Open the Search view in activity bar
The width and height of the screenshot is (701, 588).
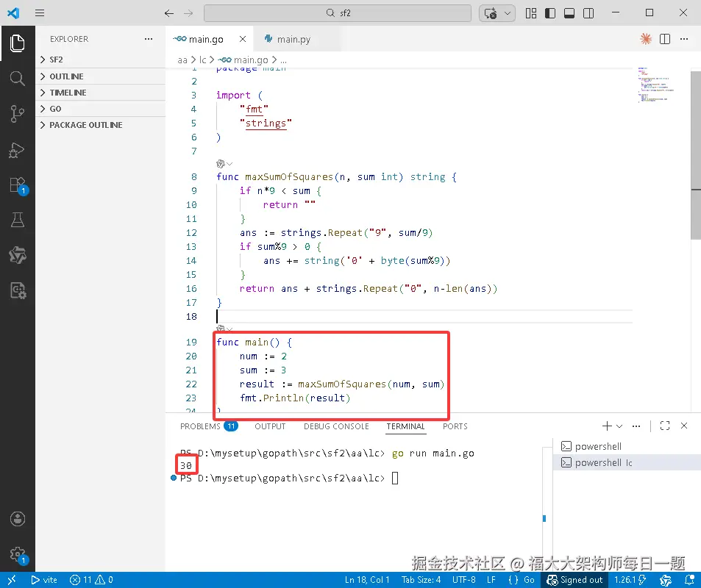point(17,78)
